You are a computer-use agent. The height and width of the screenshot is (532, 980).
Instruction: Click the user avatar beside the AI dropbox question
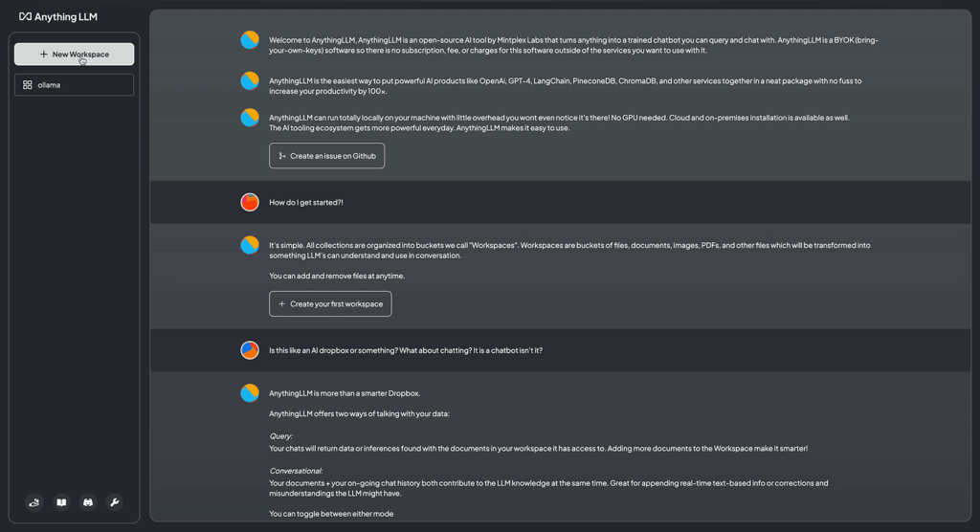[250, 350]
